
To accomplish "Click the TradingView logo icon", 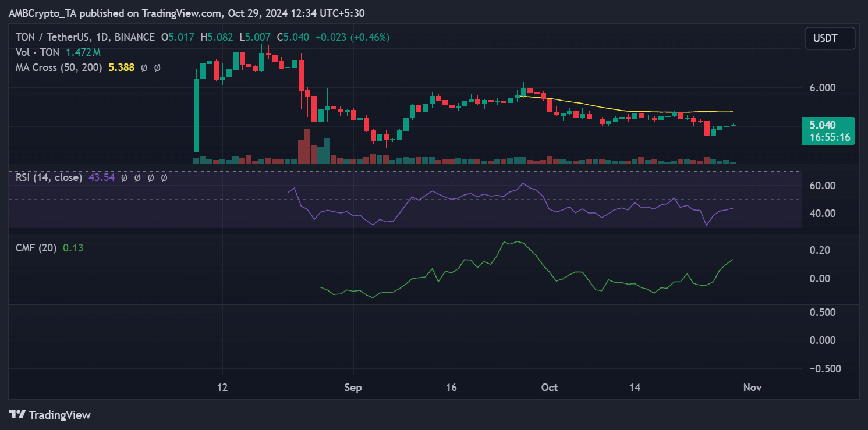I will coord(17,415).
